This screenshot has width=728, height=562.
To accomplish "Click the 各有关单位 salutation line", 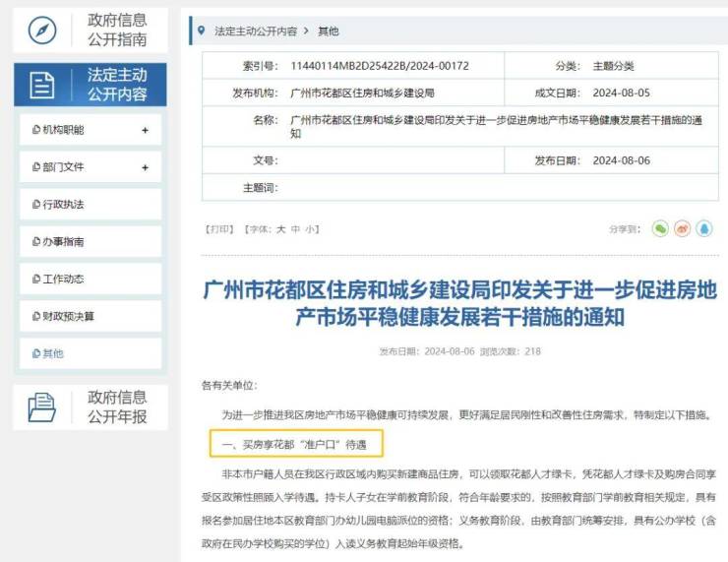I will coord(229,386).
